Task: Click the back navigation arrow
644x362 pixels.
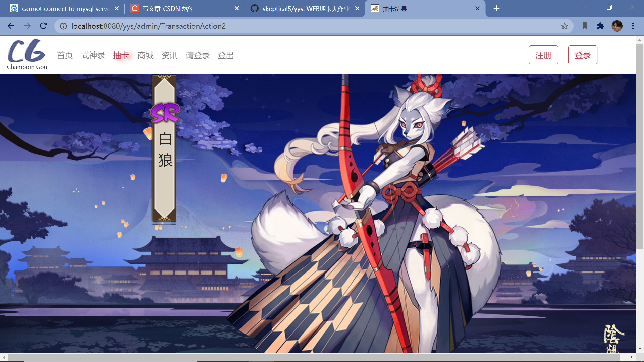Action: click(x=11, y=26)
